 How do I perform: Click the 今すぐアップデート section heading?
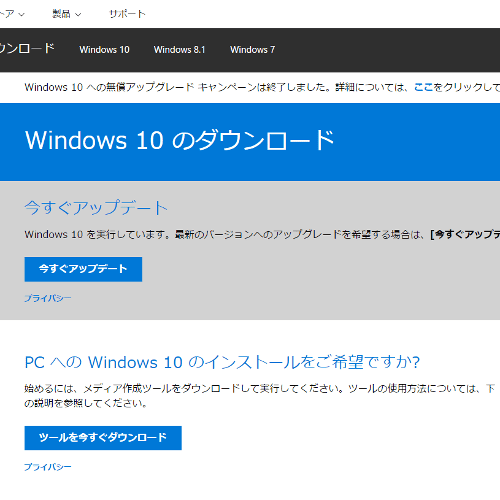point(96,208)
